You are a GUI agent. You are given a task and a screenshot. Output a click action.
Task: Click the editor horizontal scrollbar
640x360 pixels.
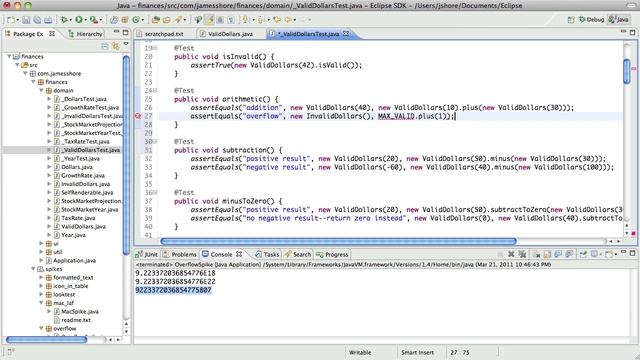339,241
